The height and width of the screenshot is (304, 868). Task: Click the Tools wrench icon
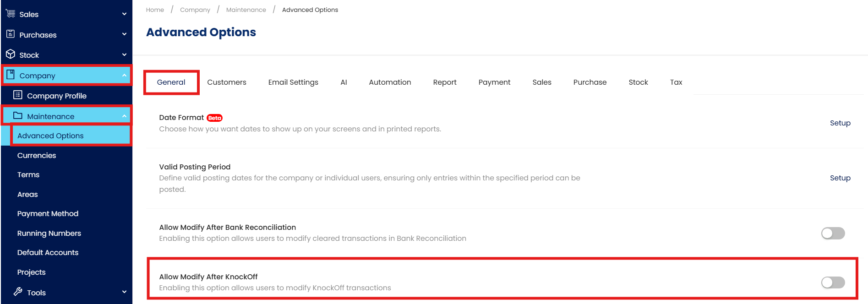click(18, 292)
